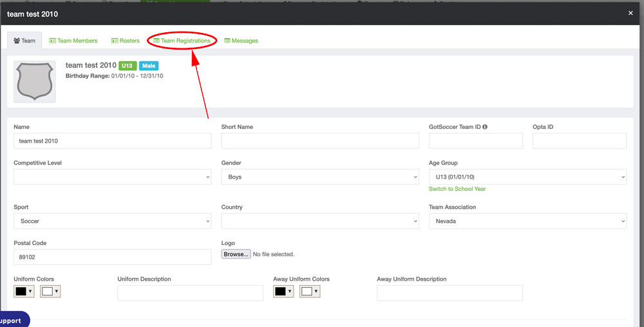The width and height of the screenshot is (644, 327).
Task: Open the Sport dropdown showing Soccer
Action: click(x=112, y=221)
